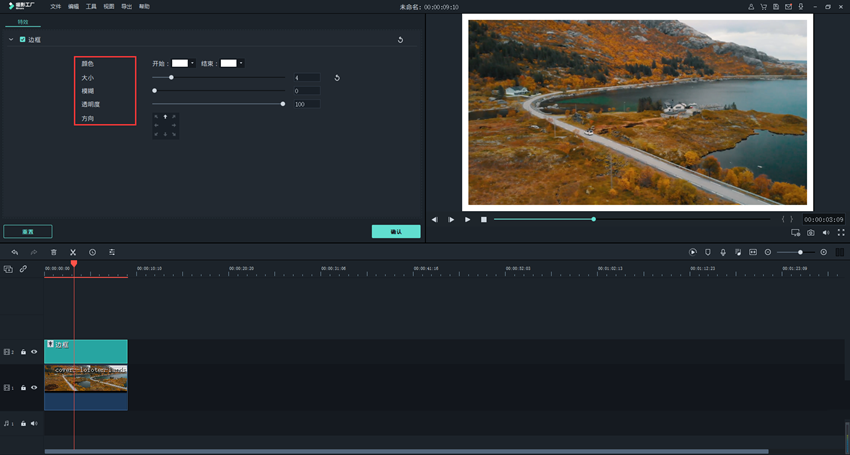Open the edit sliders icon in timeline toolbar

point(112,252)
